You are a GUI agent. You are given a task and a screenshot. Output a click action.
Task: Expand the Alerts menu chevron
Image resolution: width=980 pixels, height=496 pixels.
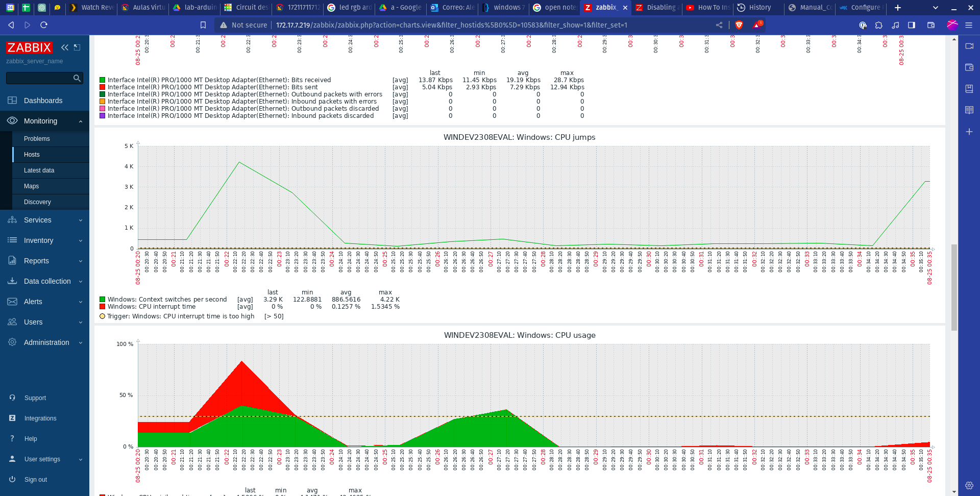pyautogui.click(x=81, y=302)
